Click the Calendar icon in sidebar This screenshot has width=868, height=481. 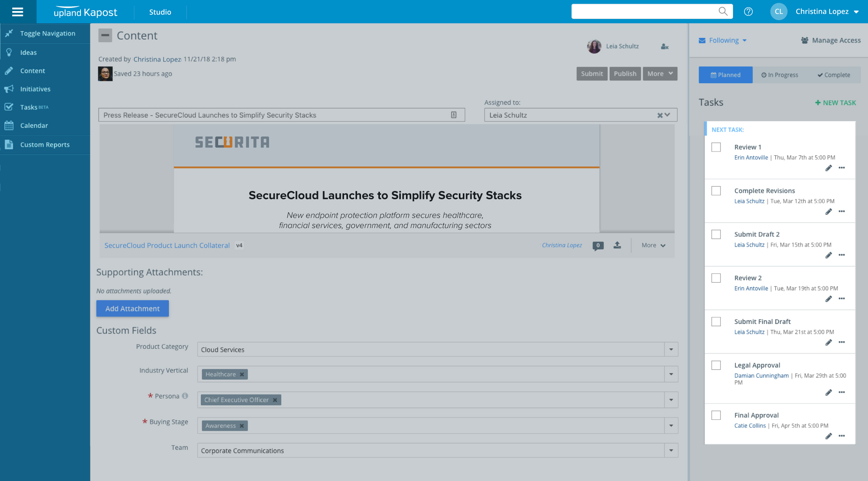[9, 125]
